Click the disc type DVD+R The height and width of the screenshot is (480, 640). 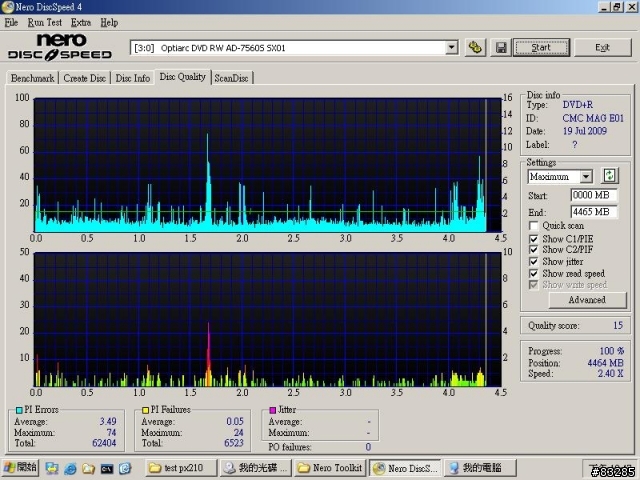pos(578,105)
